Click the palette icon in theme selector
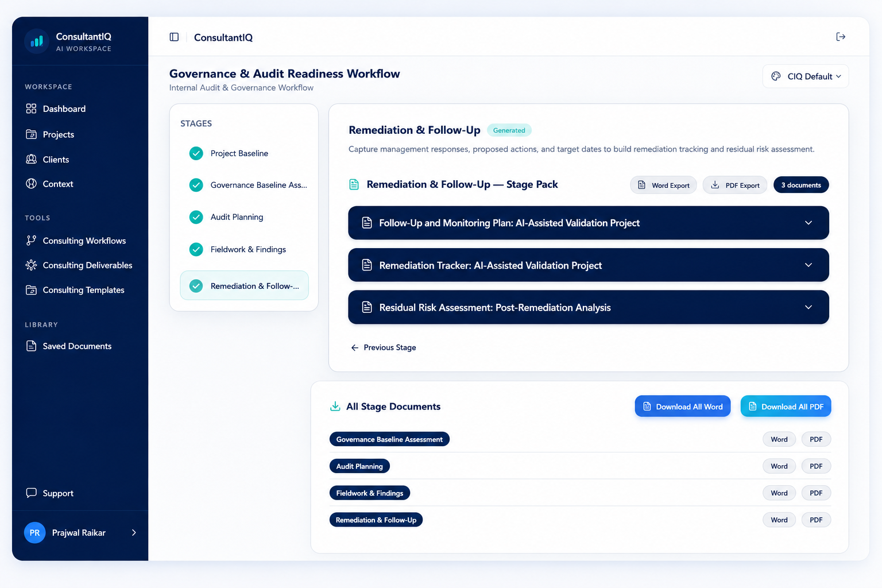The height and width of the screenshot is (588, 882). coord(776,76)
